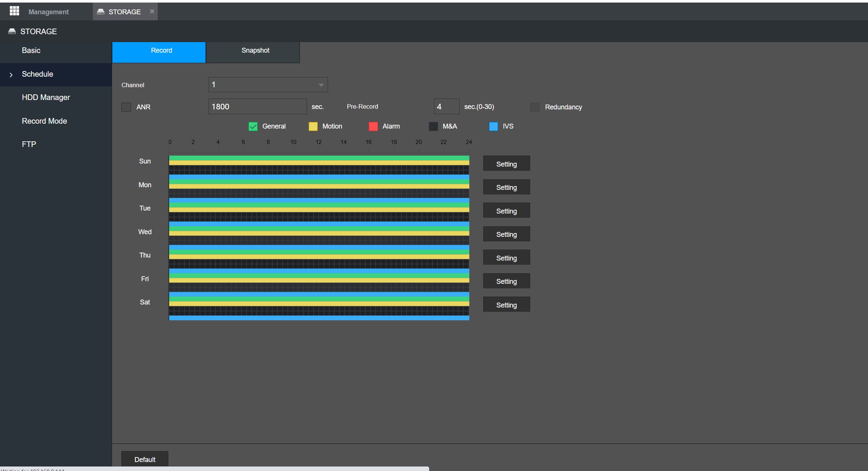Open HDD Manager in the sidebar
Viewport: 868px width, 471px height.
tap(46, 97)
